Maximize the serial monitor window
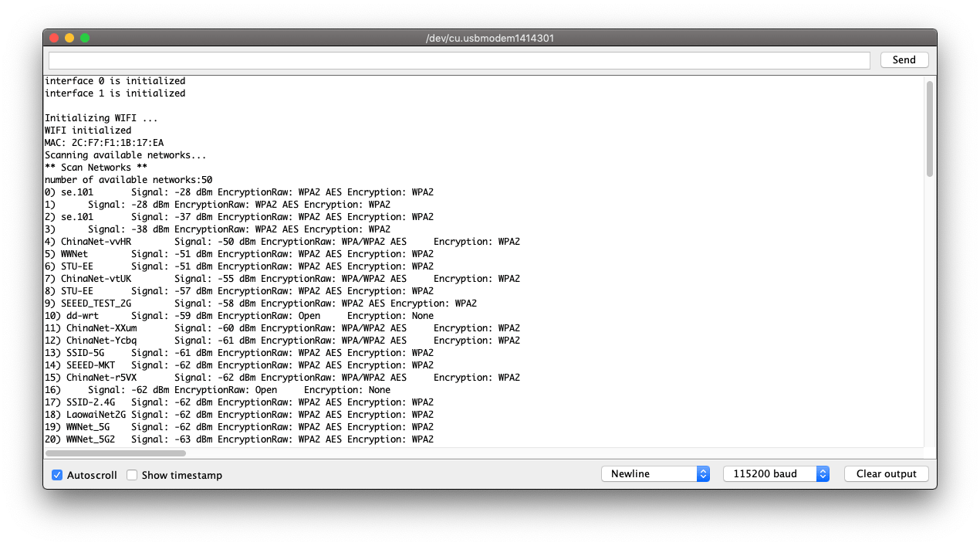The image size is (980, 546). tap(85, 38)
